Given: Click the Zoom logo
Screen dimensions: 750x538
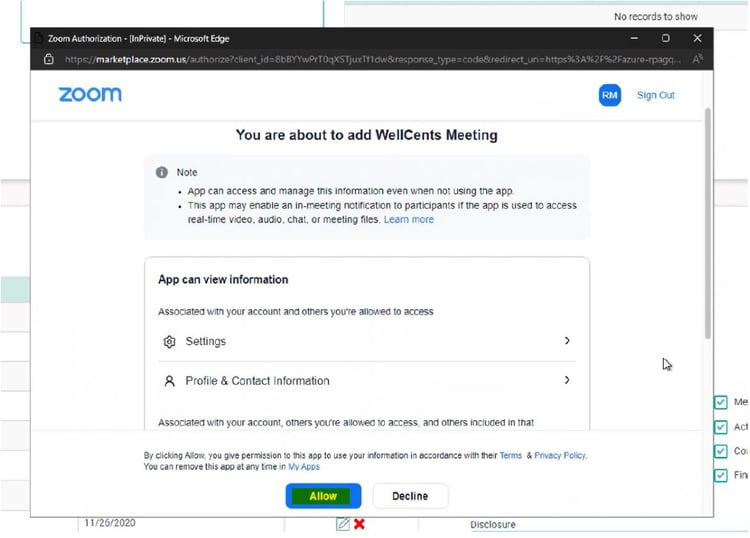Looking at the screenshot, I should pyautogui.click(x=90, y=94).
